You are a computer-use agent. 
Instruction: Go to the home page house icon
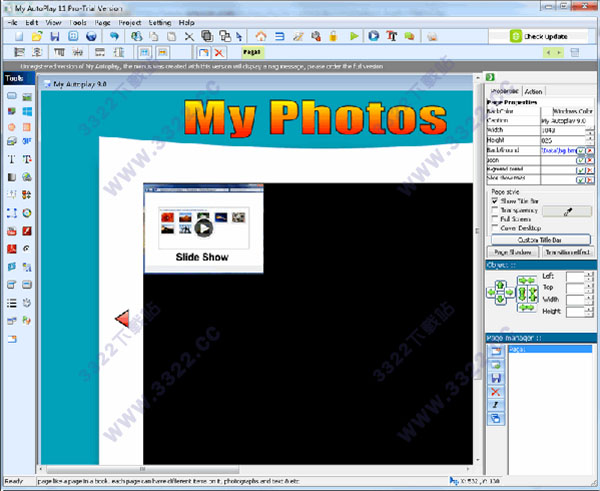coord(261,37)
